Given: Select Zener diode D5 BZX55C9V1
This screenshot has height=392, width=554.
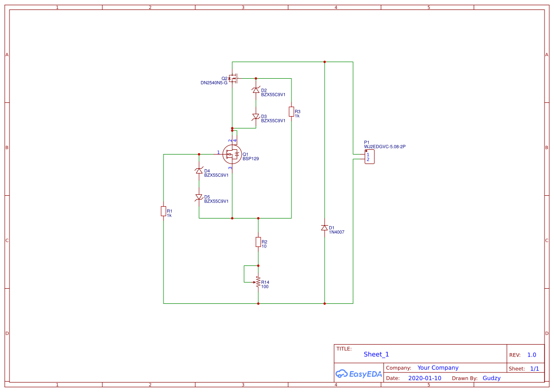Looking at the screenshot, I should point(199,198).
